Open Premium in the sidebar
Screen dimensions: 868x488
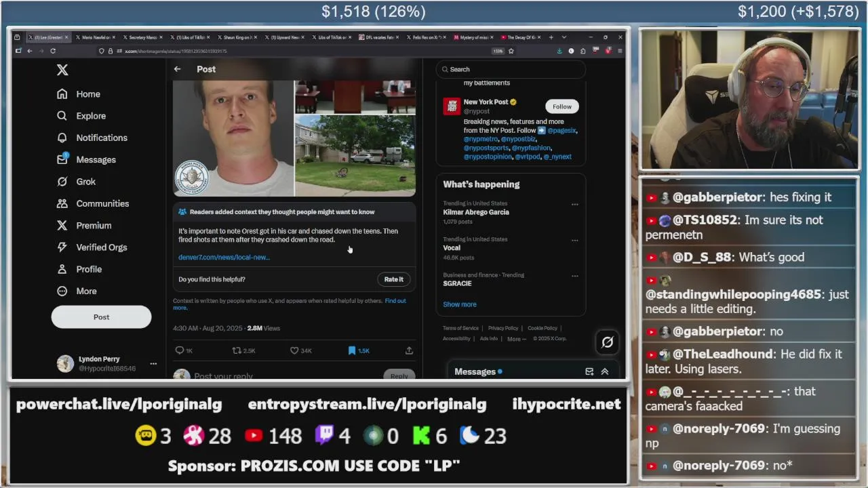(84, 225)
